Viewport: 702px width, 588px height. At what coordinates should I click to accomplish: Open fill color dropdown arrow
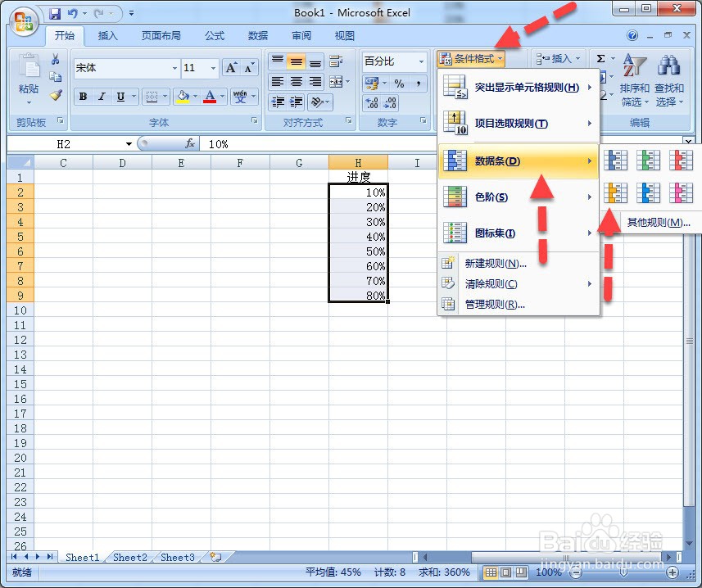point(195,96)
